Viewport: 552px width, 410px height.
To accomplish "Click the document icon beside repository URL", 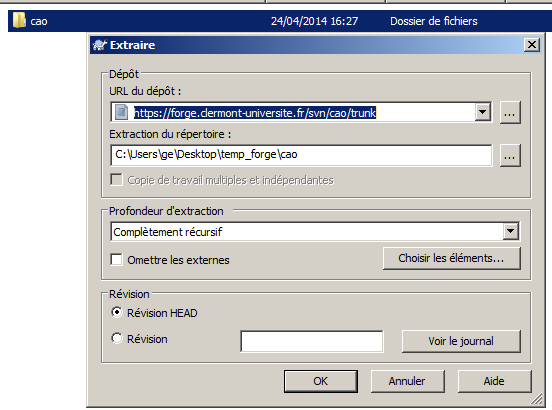I will point(122,113).
